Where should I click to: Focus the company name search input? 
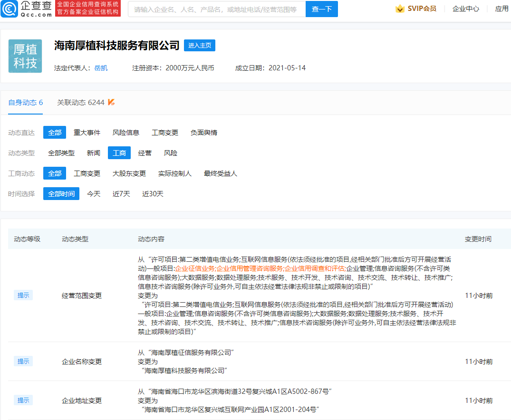point(217,9)
